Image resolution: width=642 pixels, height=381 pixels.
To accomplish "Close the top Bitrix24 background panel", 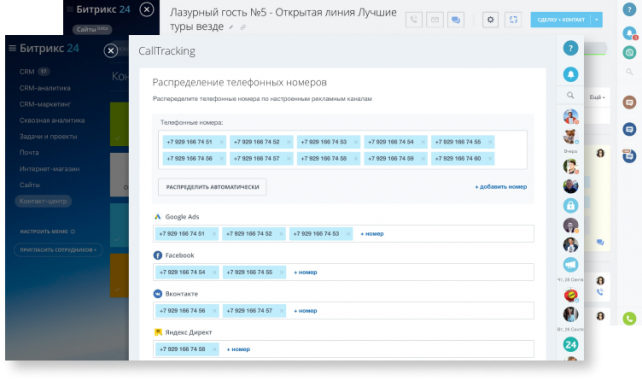I will [147, 9].
